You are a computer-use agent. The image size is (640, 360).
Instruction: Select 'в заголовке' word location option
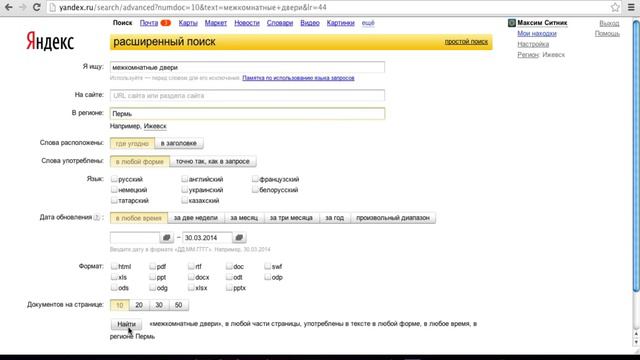click(x=179, y=143)
